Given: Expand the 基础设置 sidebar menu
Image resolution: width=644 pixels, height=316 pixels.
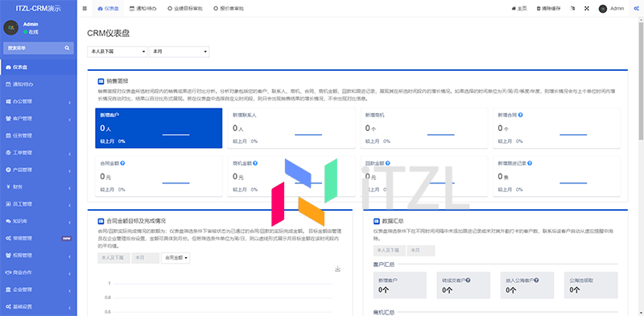Looking at the screenshot, I should pyautogui.click(x=39, y=306).
